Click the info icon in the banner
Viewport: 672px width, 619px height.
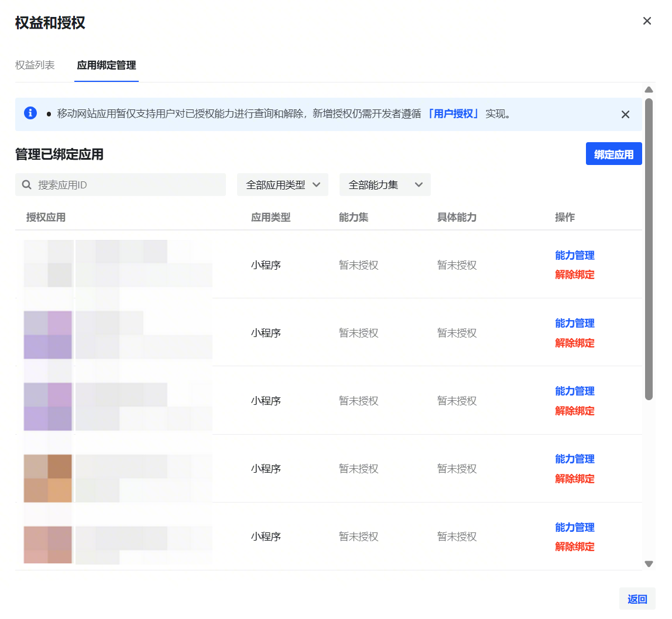click(30, 114)
